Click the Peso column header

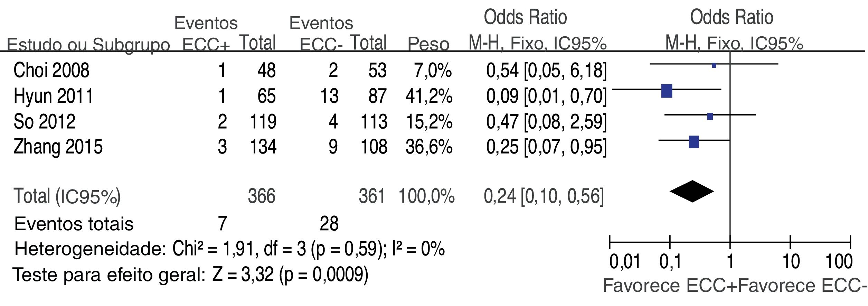[428, 44]
